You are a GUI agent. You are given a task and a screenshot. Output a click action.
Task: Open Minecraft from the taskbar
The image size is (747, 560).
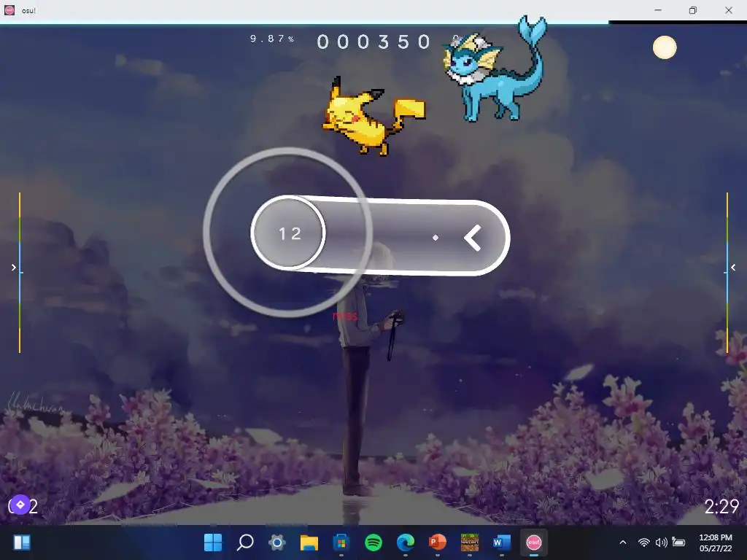(470, 542)
